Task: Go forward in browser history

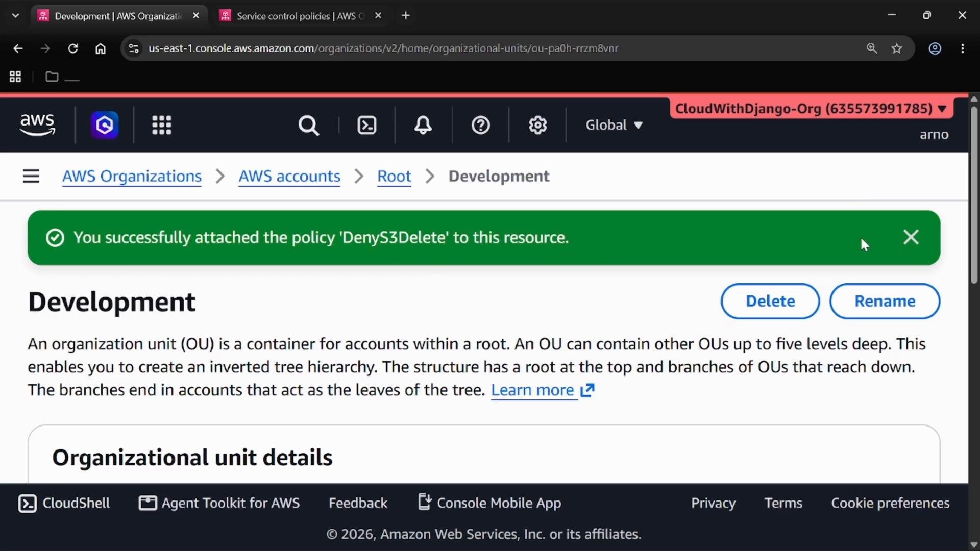Action: pyautogui.click(x=45, y=48)
